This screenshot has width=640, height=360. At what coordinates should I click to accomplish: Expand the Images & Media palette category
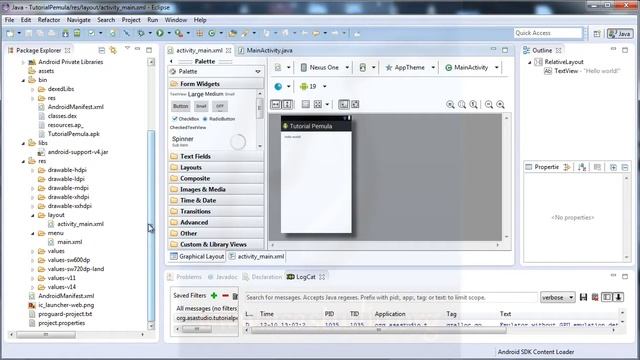[x=216, y=189]
